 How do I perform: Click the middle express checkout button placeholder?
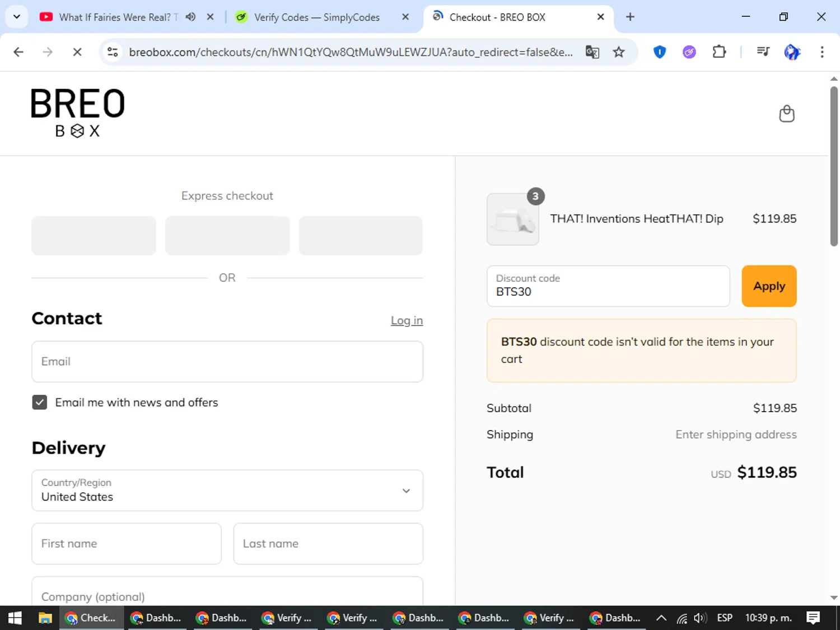[227, 236]
